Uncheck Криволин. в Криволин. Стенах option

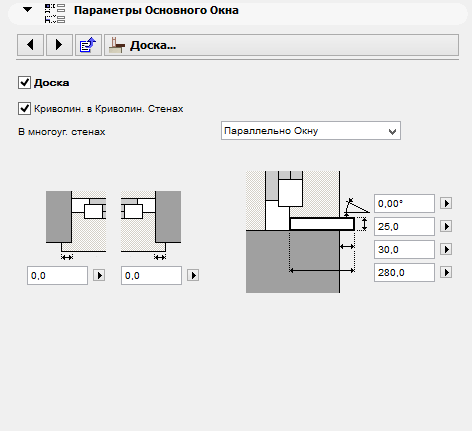click(x=24, y=109)
